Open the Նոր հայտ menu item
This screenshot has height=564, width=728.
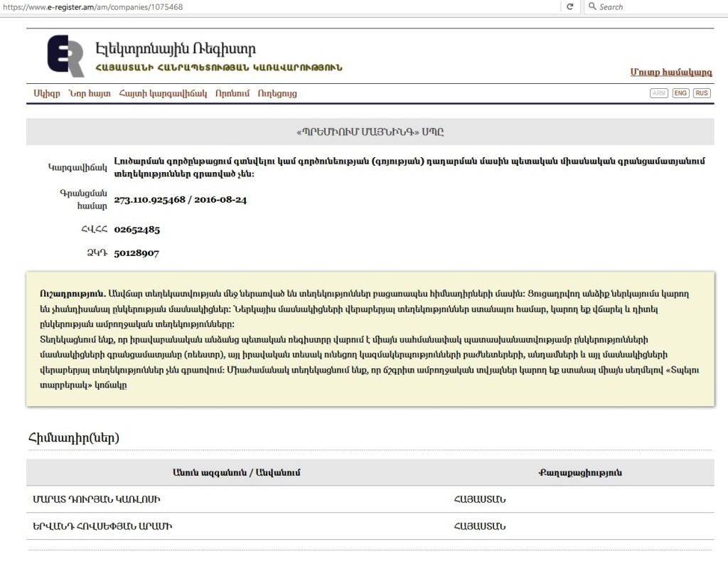pyautogui.click(x=89, y=93)
